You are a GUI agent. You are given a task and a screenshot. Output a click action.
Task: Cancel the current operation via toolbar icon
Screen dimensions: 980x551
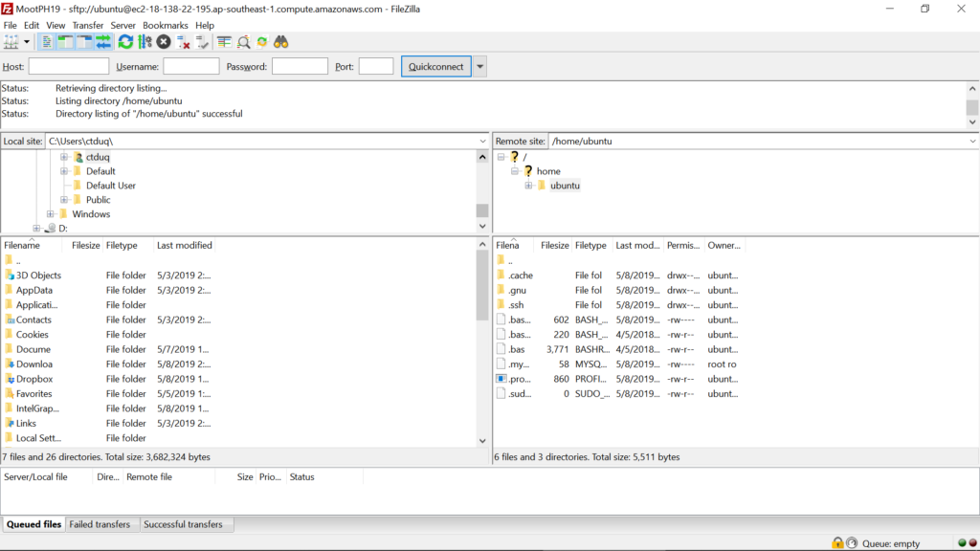click(164, 42)
